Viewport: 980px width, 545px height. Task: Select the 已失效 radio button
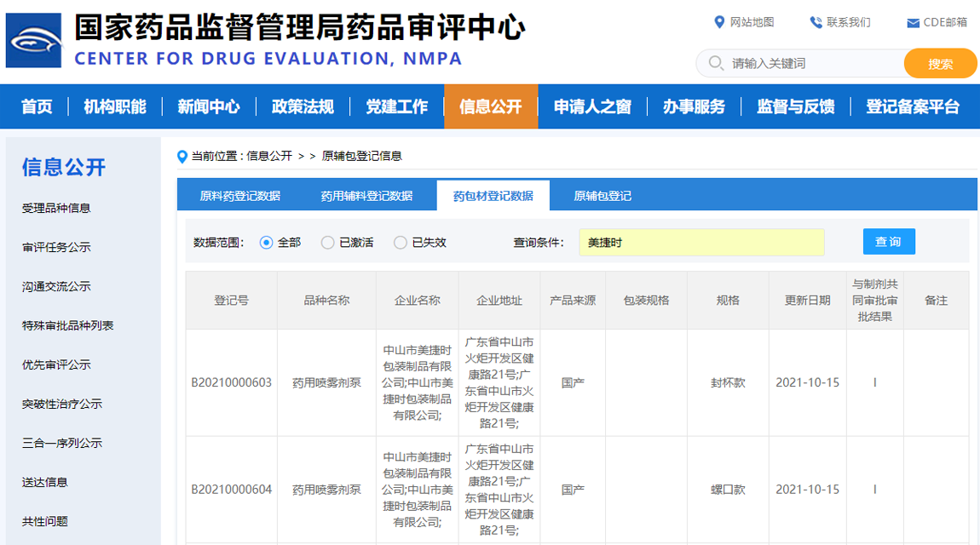[x=401, y=243]
